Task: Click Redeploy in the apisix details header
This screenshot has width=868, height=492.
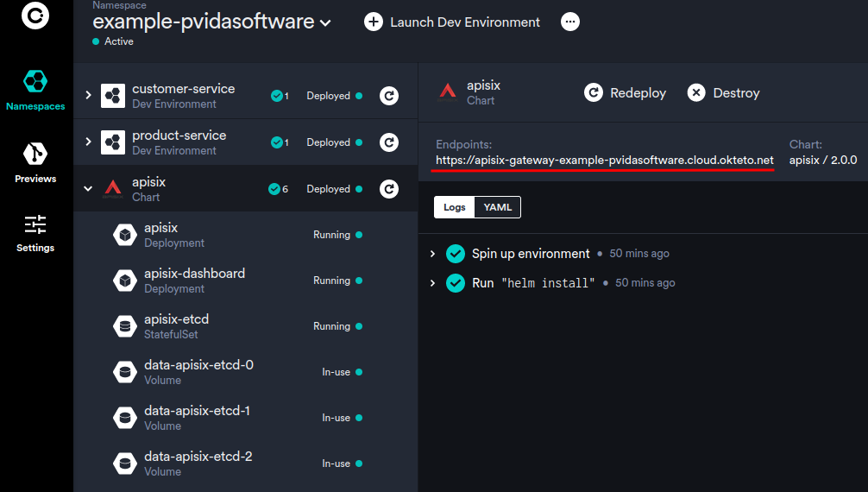Action: coord(625,93)
